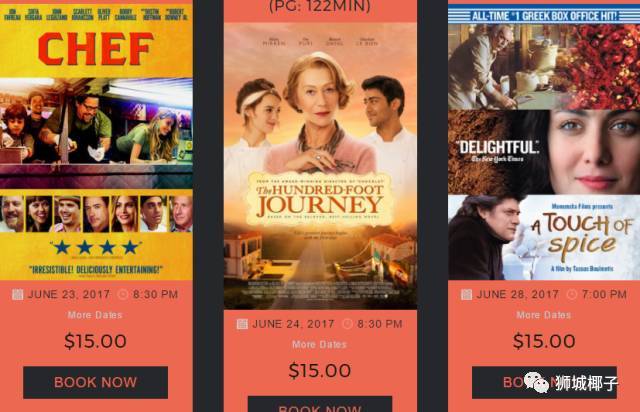Click the June 28, 2017 date text
The width and height of the screenshot is (640, 412).
point(518,294)
